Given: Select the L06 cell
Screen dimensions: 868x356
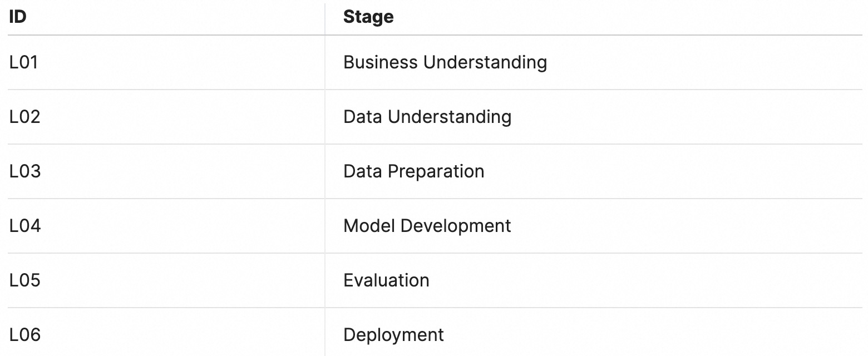Looking at the screenshot, I should point(166,335).
